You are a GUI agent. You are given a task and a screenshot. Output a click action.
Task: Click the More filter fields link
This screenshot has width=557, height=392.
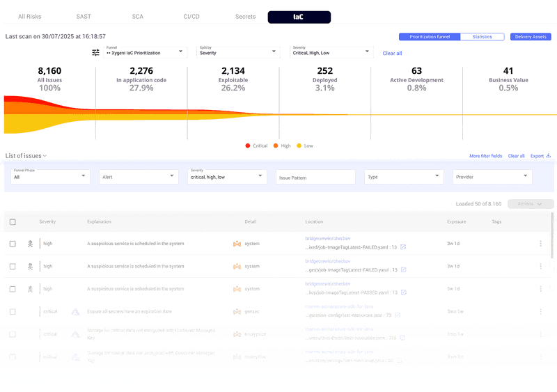point(485,156)
